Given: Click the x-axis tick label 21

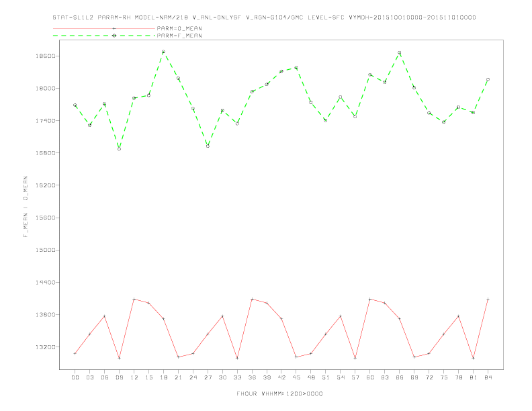Looking at the screenshot, I should point(178,377).
